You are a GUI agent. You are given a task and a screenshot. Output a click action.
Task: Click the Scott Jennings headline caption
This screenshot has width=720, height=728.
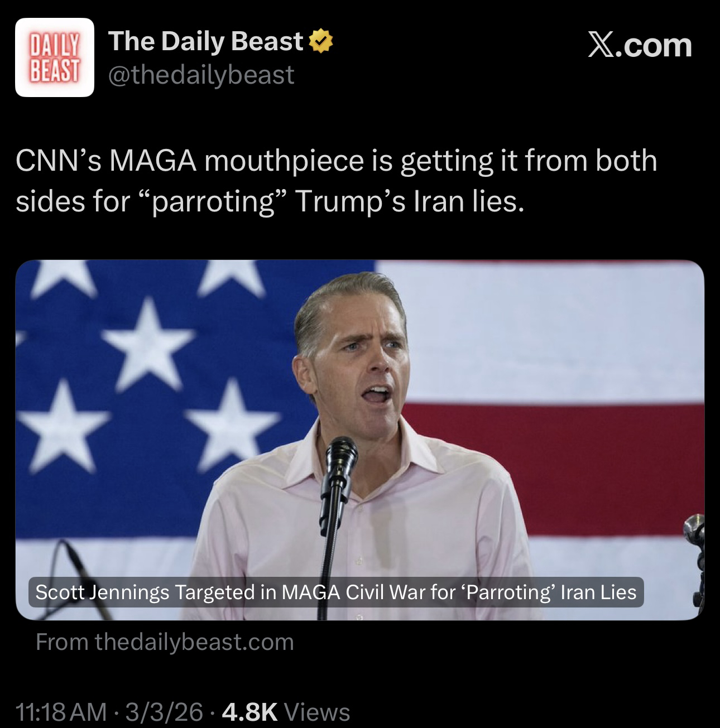click(x=336, y=592)
